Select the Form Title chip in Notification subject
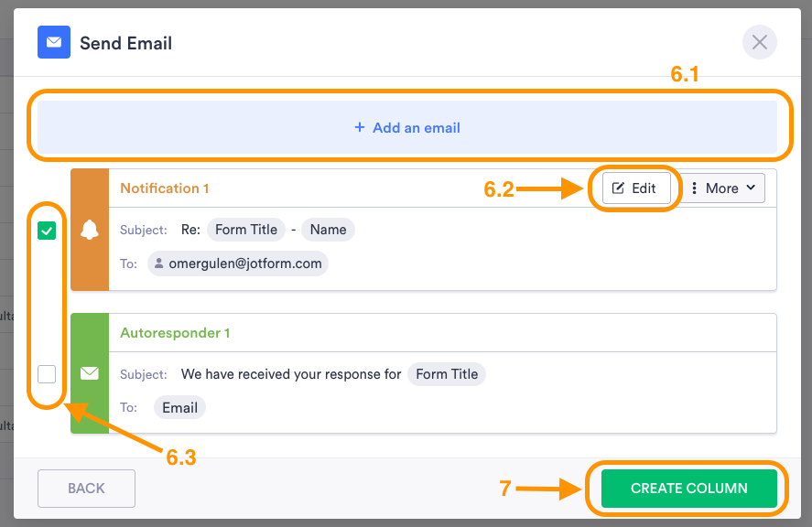This screenshot has height=527, width=812. (245, 230)
